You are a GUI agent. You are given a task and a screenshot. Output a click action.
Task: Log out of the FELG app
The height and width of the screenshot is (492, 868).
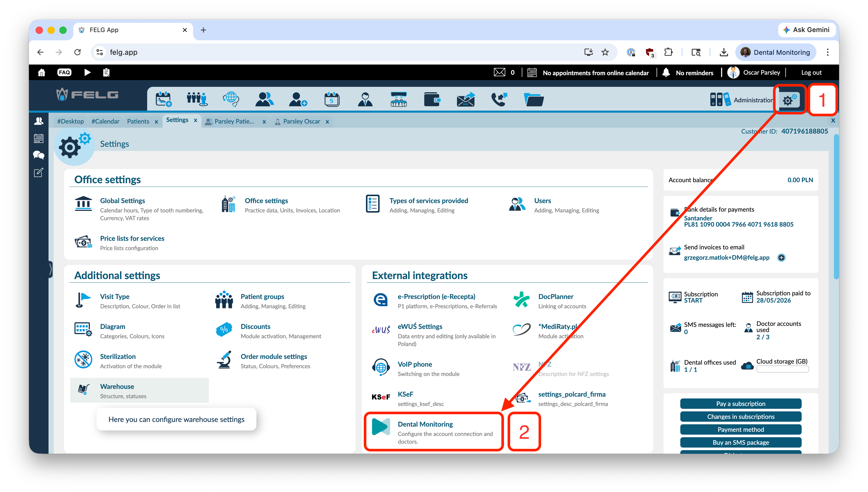[x=811, y=72]
